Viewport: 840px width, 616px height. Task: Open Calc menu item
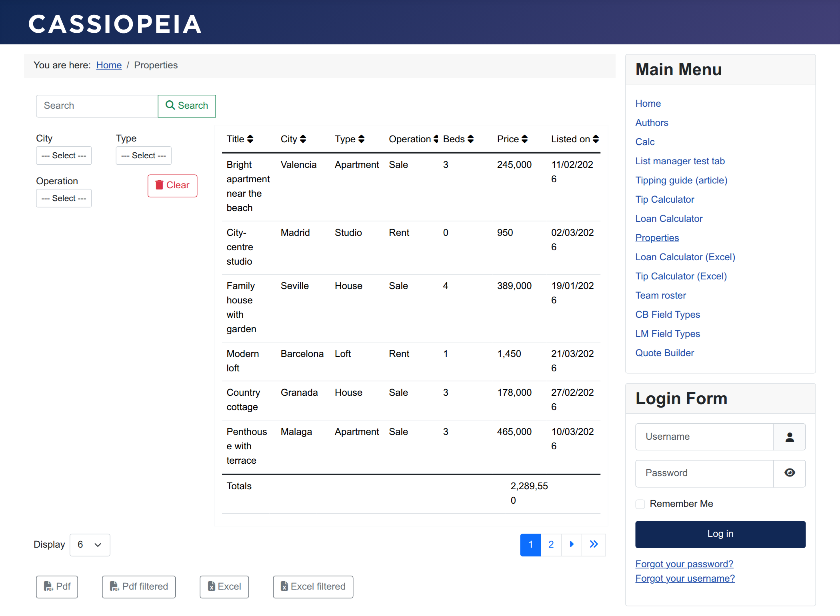coord(645,142)
